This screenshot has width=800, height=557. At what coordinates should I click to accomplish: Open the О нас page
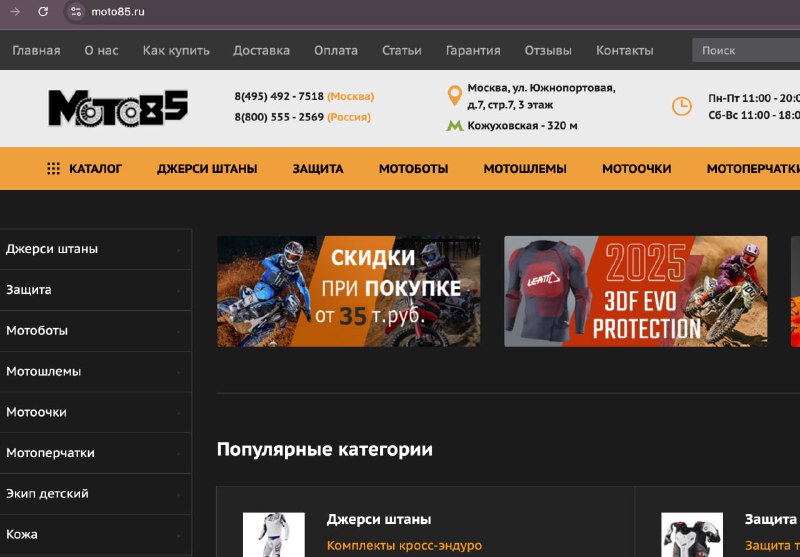(101, 50)
